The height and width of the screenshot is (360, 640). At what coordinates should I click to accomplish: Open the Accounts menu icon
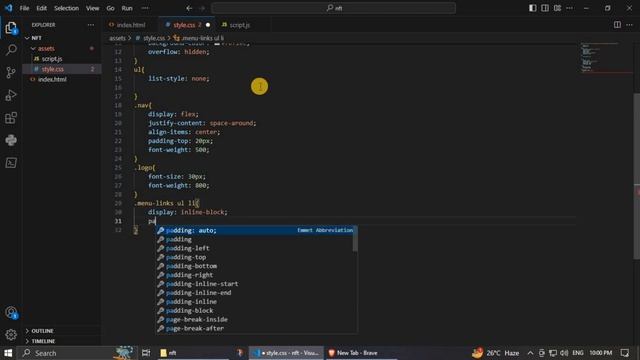coord(11,313)
